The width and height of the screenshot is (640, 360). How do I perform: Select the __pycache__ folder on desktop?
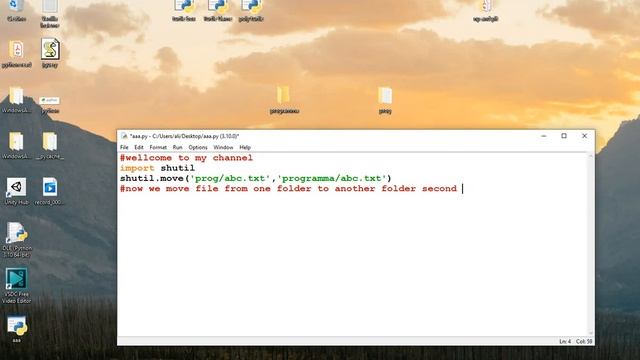[x=49, y=145]
